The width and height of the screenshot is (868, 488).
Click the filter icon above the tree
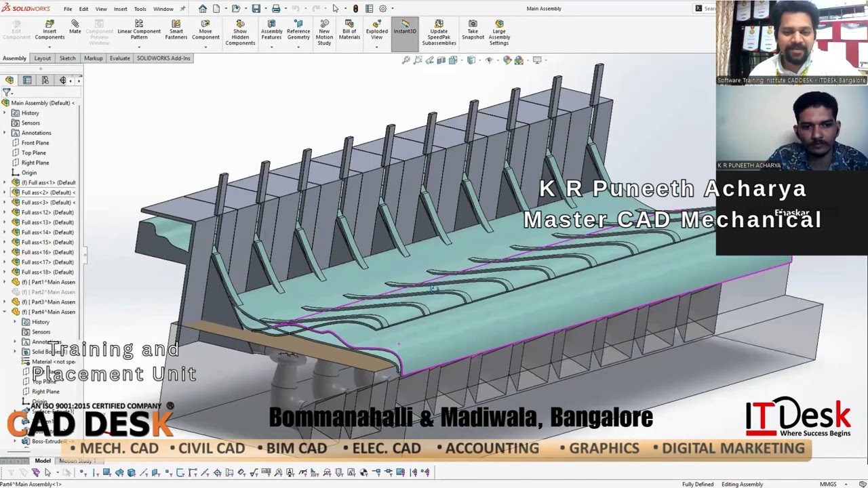click(x=7, y=92)
